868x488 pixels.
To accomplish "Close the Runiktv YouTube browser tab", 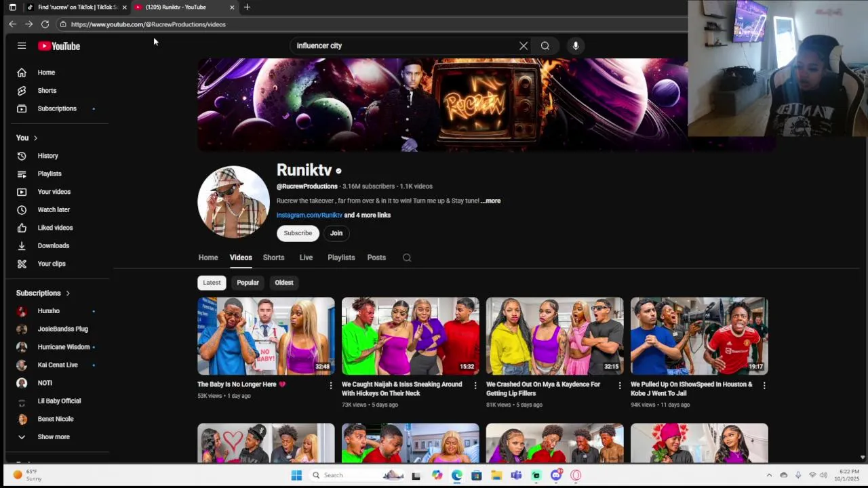I will [x=232, y=7].
